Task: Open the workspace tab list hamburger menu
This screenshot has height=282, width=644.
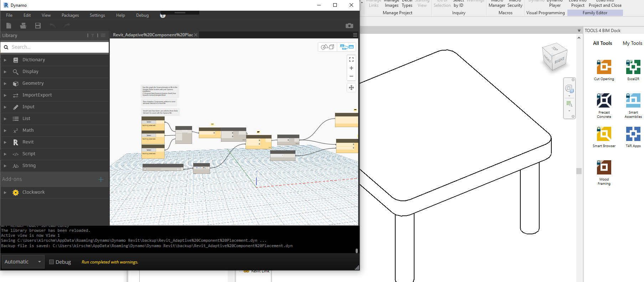Action: pos(355,35)
